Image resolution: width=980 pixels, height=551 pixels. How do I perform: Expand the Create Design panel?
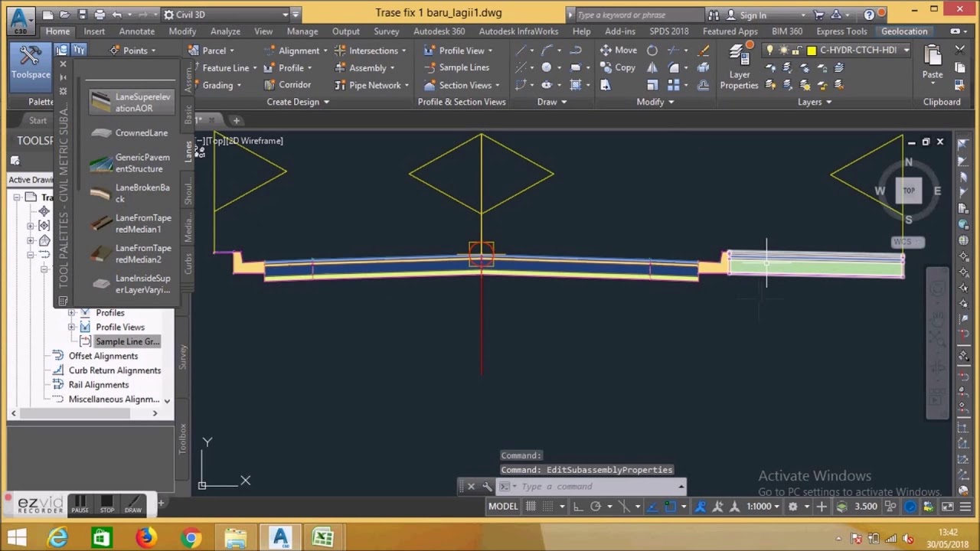[298, 102]
